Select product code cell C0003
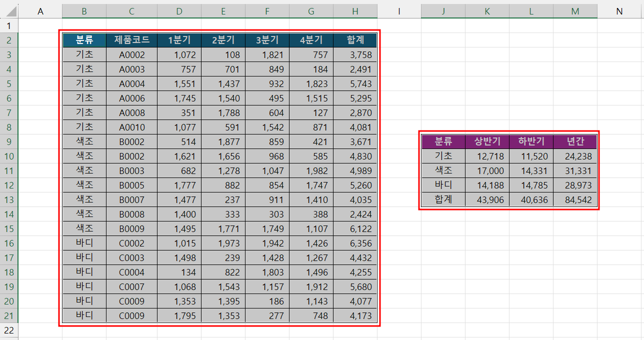 pyautogui.click(x=132, y=258)
